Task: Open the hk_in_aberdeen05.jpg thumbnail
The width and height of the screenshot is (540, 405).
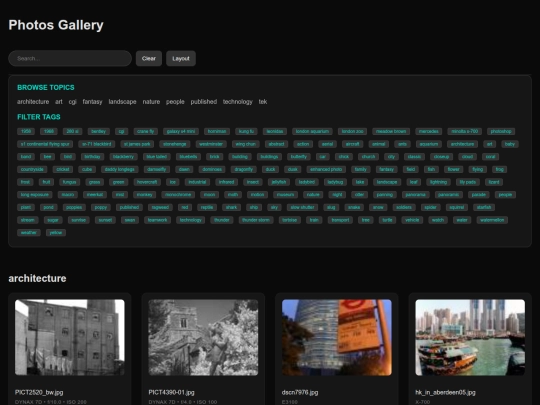Action: (x=470, y=337)
